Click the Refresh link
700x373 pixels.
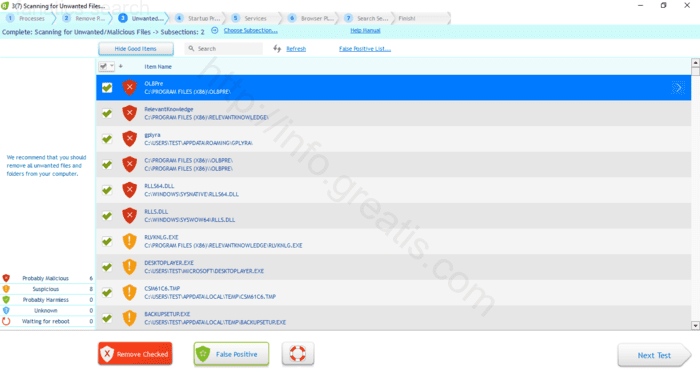[x=296, y=49]
